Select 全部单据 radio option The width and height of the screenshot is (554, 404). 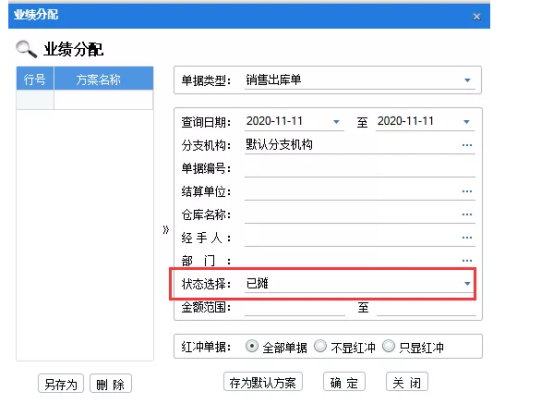click(252, 346)
